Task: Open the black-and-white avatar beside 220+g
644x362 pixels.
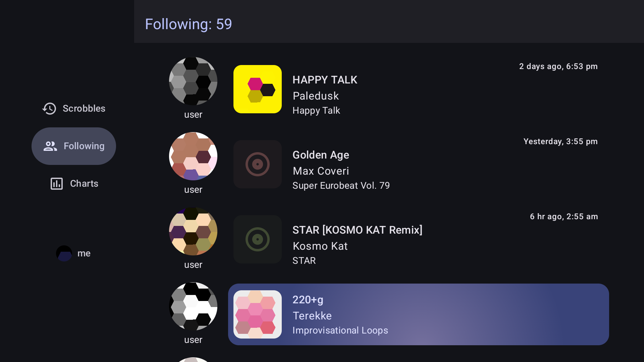Action: [193, 306]
